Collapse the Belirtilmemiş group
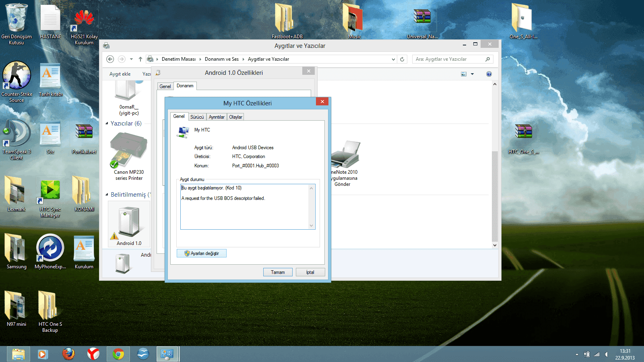 coord(107,195)
